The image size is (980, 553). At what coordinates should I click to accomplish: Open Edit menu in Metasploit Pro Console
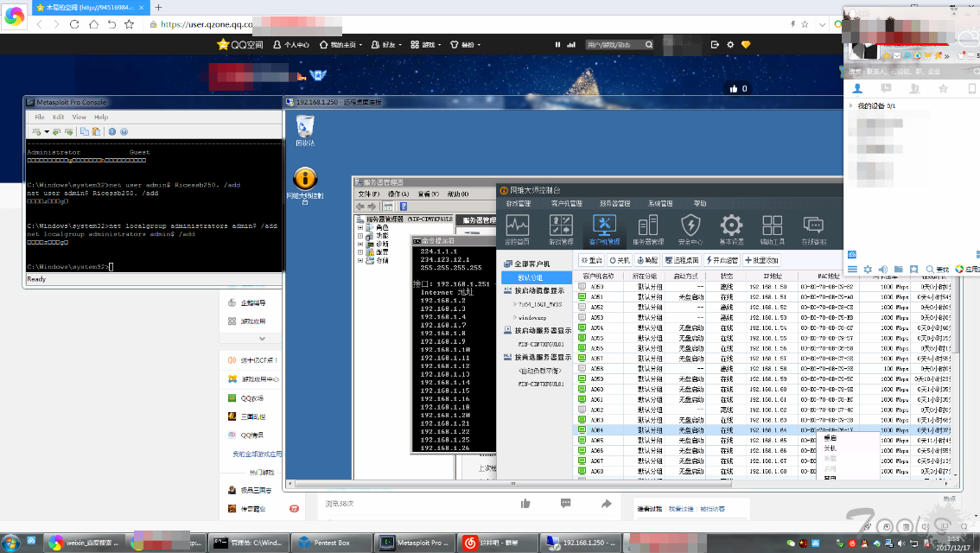click(x=58, y=117)
